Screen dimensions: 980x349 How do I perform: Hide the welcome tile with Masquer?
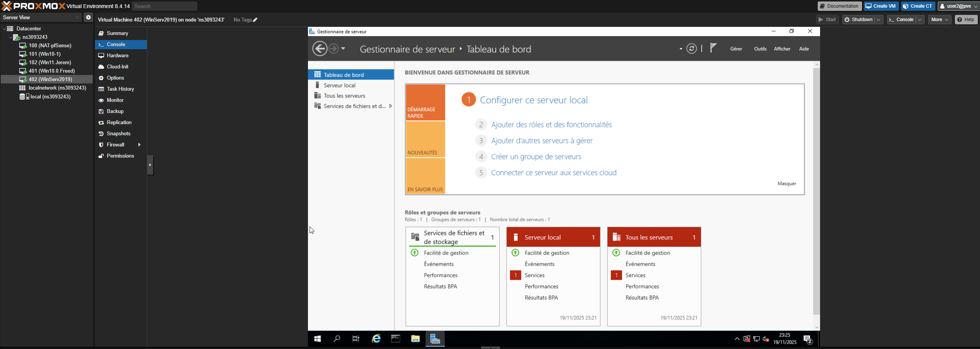(787, 184)
